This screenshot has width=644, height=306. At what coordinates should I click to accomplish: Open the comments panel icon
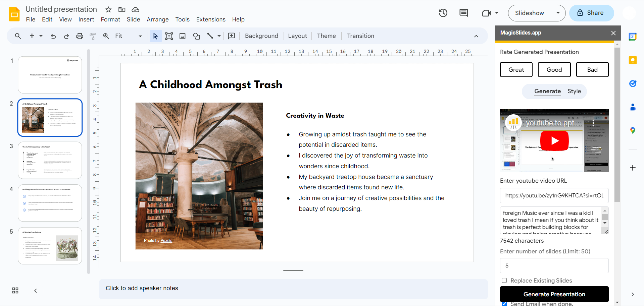[x=463, y=13]
